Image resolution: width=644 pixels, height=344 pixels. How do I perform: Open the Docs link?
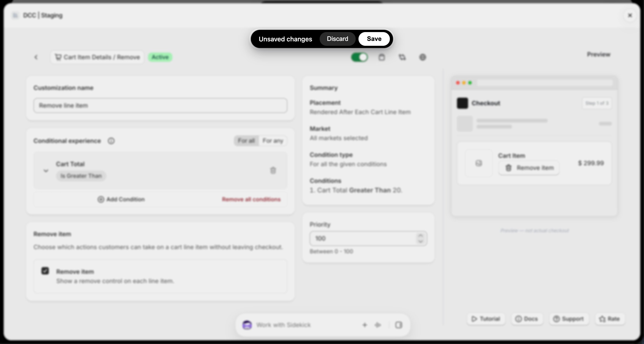tap(527, 319)
